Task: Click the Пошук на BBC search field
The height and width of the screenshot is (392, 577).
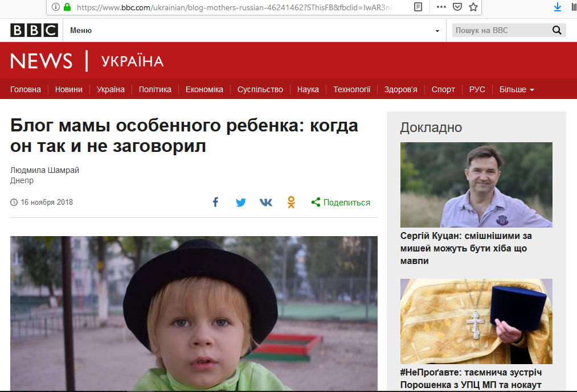Action: 502,30
